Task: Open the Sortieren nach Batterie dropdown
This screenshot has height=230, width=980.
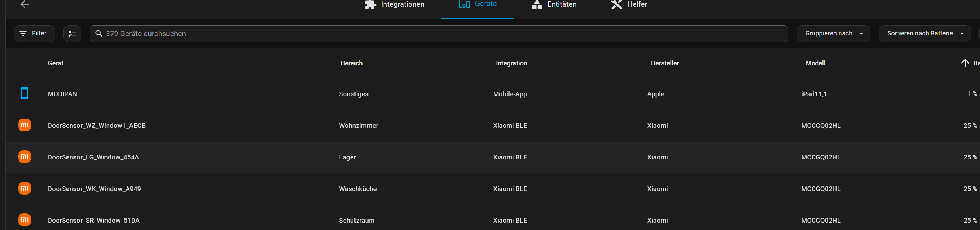Action: pos(924,33)
